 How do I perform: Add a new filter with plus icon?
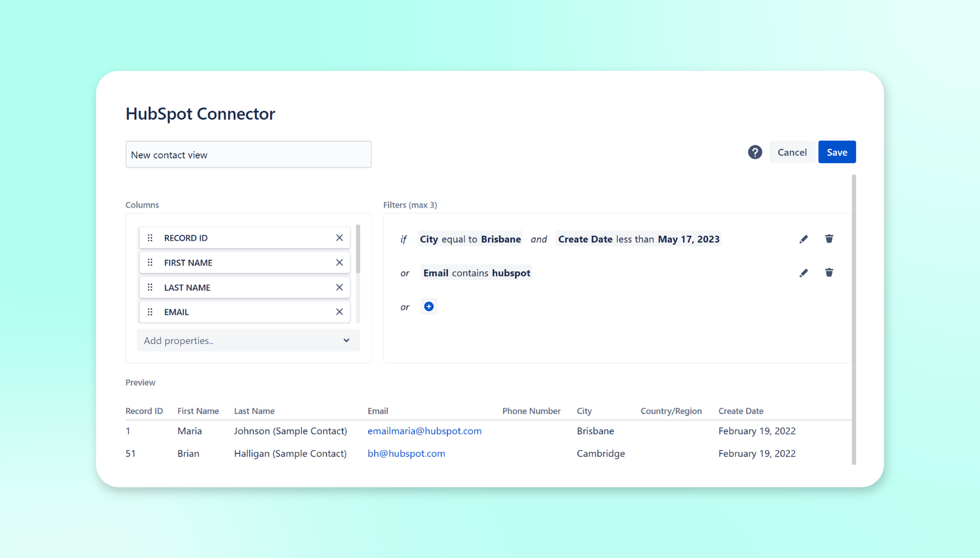tap(429, 306)
